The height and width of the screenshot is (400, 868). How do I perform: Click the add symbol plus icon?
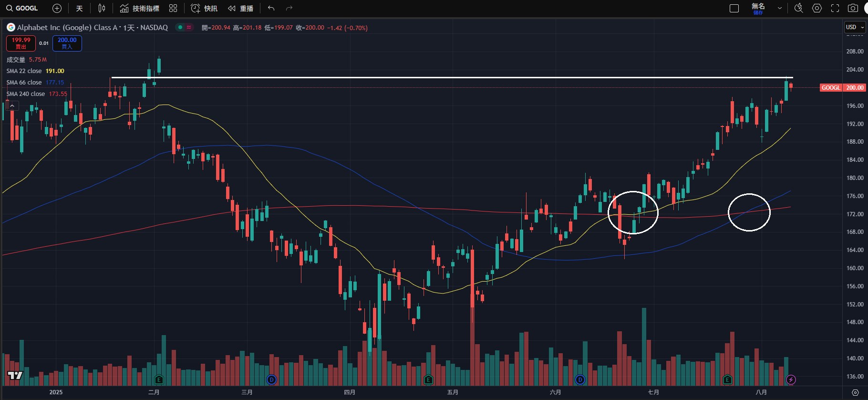[57, 8]
